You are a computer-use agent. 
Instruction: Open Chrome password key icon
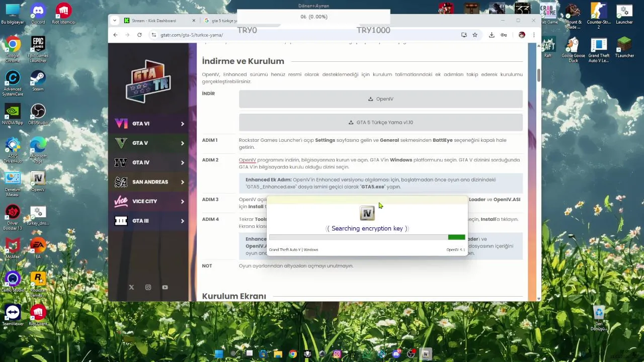pyautogui.click(x=504, y=35)
